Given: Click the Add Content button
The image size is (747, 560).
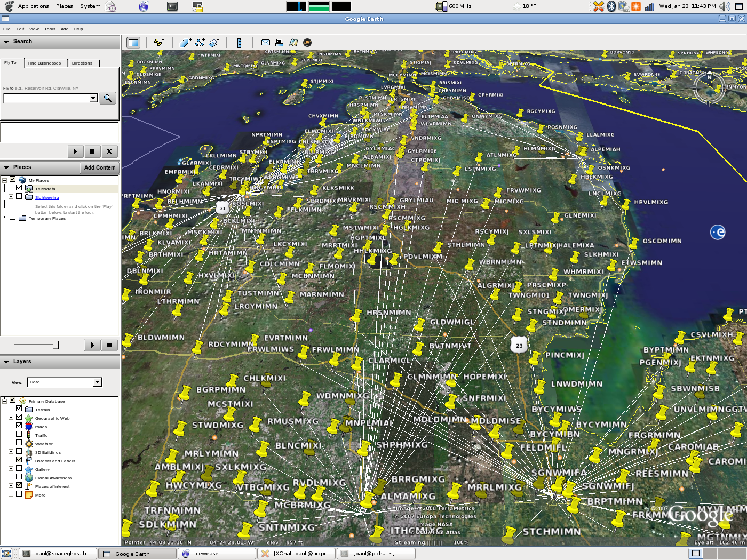Looking at the screenshot, I should (100, 167).
